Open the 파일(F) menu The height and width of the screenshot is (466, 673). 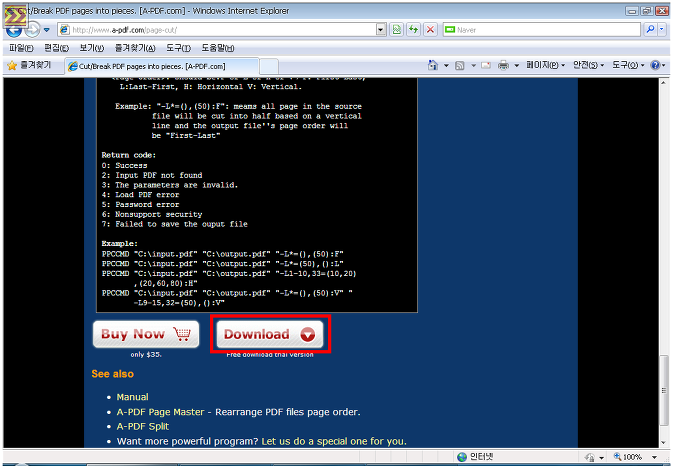21,48
